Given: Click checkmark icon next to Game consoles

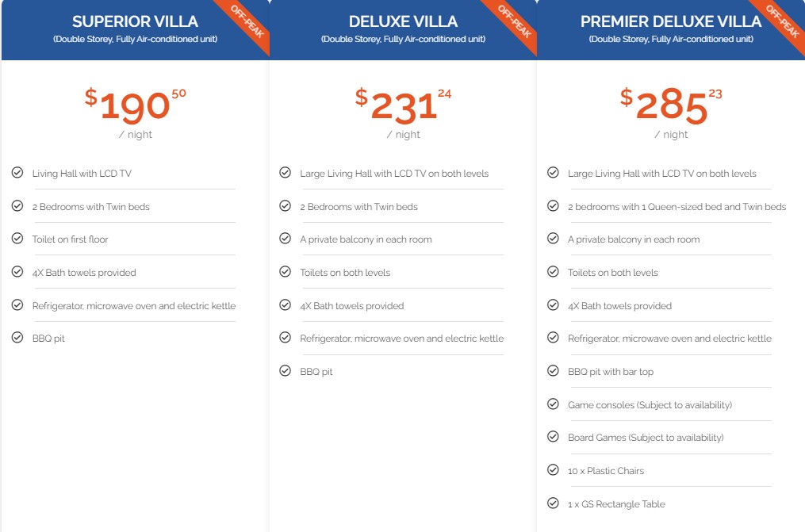Looking at the screenshot, I should coord(554,404).
